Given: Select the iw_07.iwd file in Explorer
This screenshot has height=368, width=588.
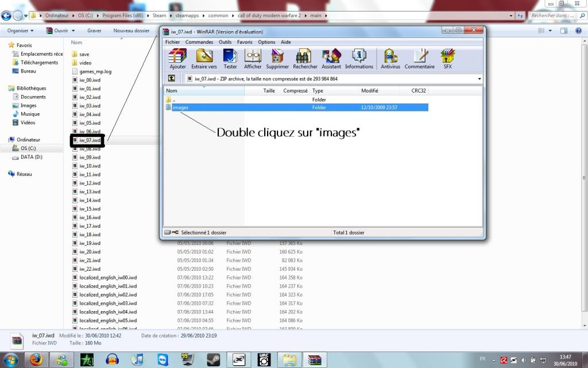Looking at the screenshot, I should click(x=90, y=140).
